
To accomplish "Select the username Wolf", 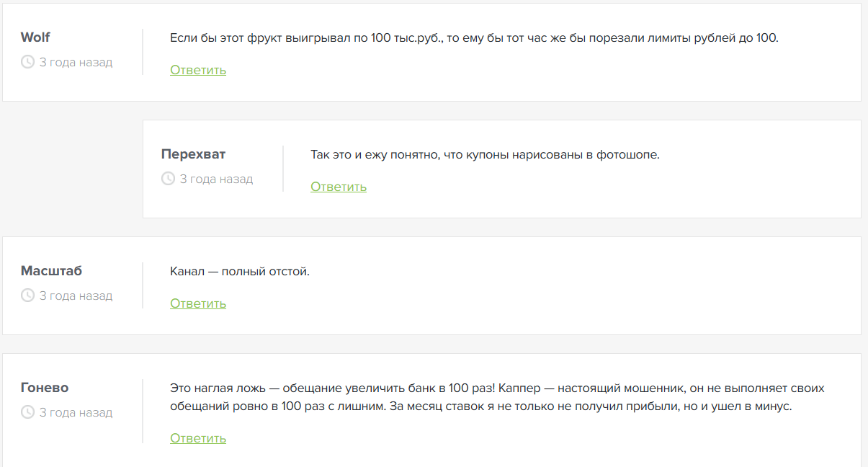I will pyautogui.click(x=35, y=37).
